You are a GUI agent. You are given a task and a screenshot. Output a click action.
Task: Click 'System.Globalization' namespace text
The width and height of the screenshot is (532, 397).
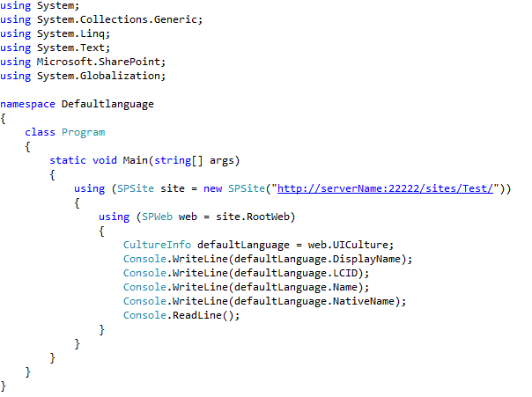tap(99, 76)
